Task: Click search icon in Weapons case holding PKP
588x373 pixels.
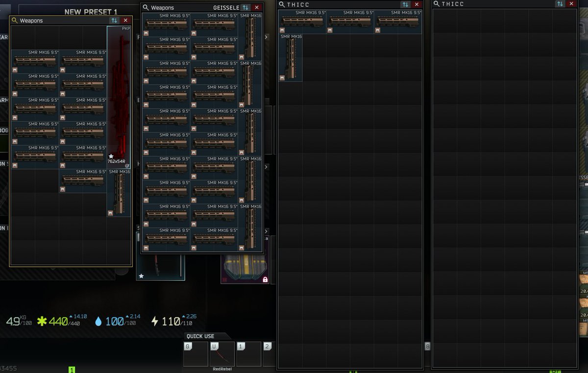Action: coord(15,21)
